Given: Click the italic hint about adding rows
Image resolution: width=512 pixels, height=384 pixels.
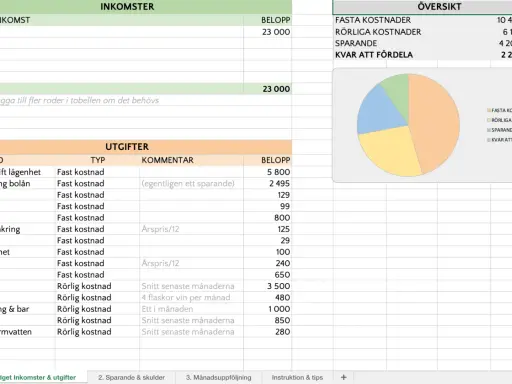Looking at the screenshot, I should [79, 100].
